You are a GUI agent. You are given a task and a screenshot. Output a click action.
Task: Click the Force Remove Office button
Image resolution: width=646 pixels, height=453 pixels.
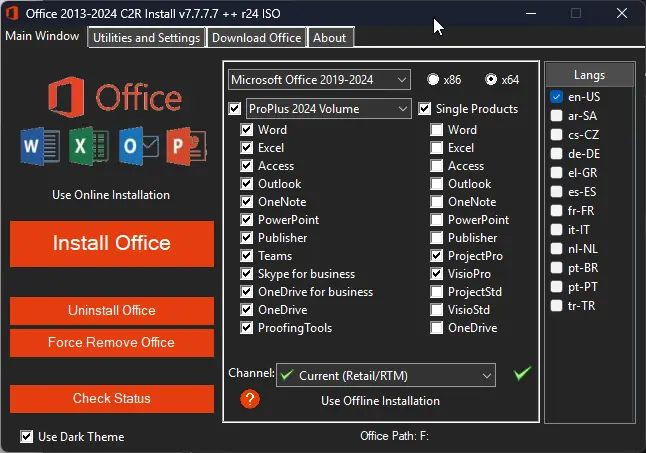[x=112, y=343]
